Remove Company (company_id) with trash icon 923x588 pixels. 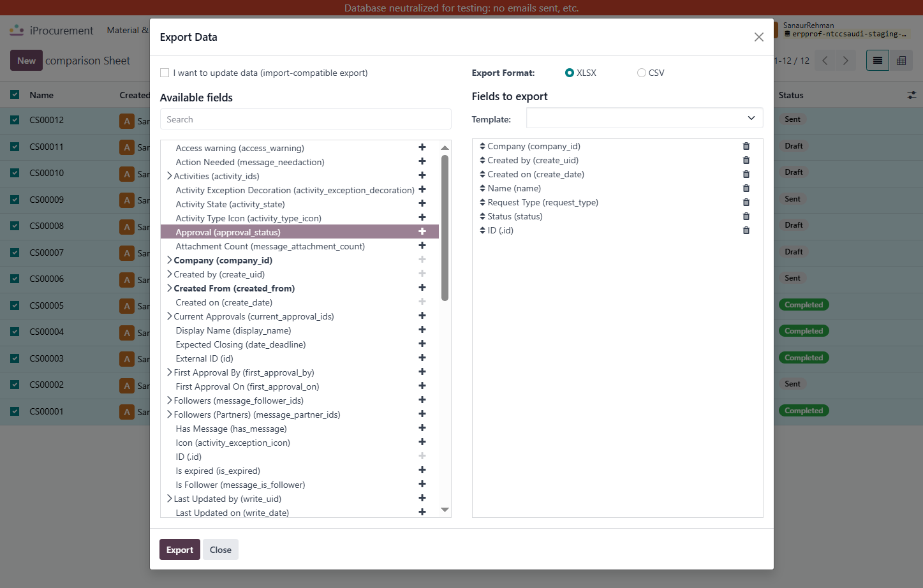746,146
